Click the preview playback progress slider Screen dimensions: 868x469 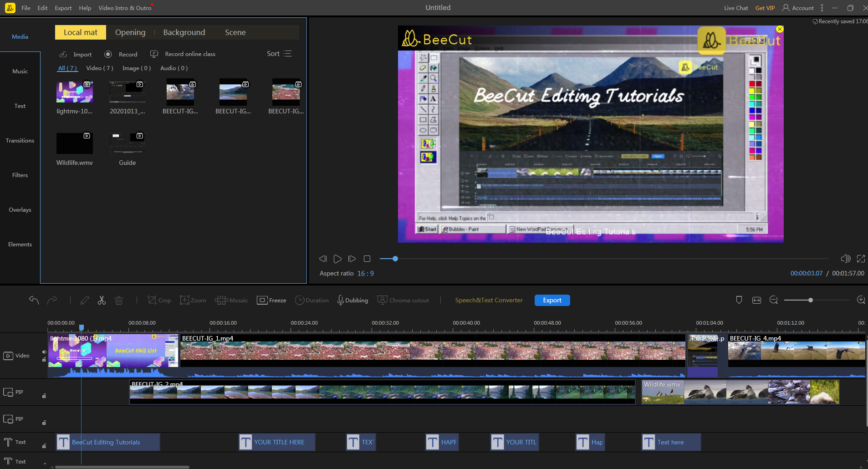[604, 259]
